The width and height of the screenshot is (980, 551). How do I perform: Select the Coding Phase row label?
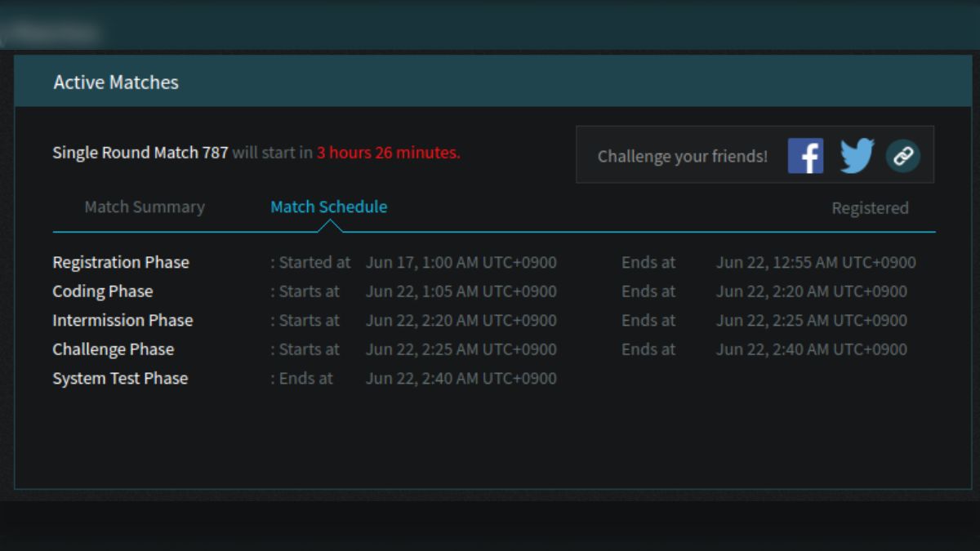103,291
